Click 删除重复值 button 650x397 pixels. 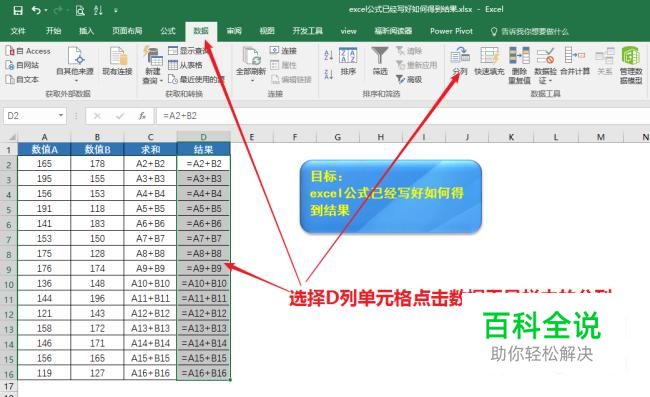(519, 65)
